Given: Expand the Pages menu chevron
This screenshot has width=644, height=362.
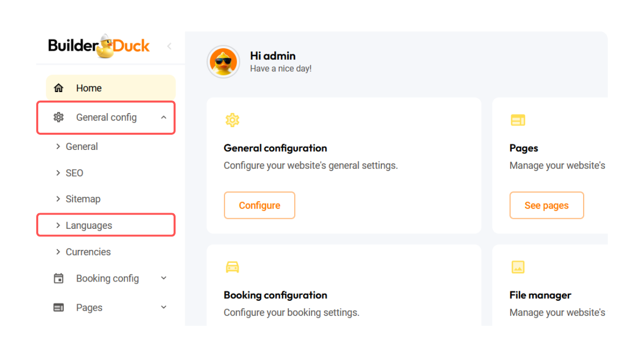Looking at the screenshot, I should [164, 307].
